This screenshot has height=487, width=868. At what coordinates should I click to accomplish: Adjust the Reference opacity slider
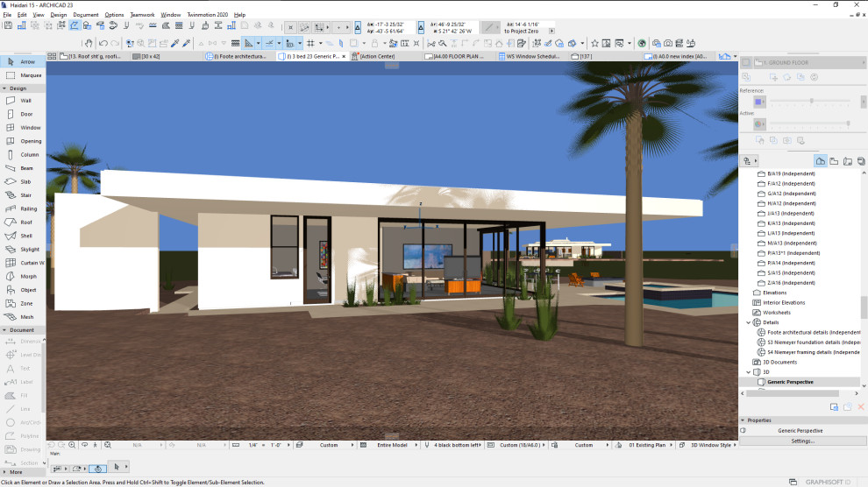(811, 101)
